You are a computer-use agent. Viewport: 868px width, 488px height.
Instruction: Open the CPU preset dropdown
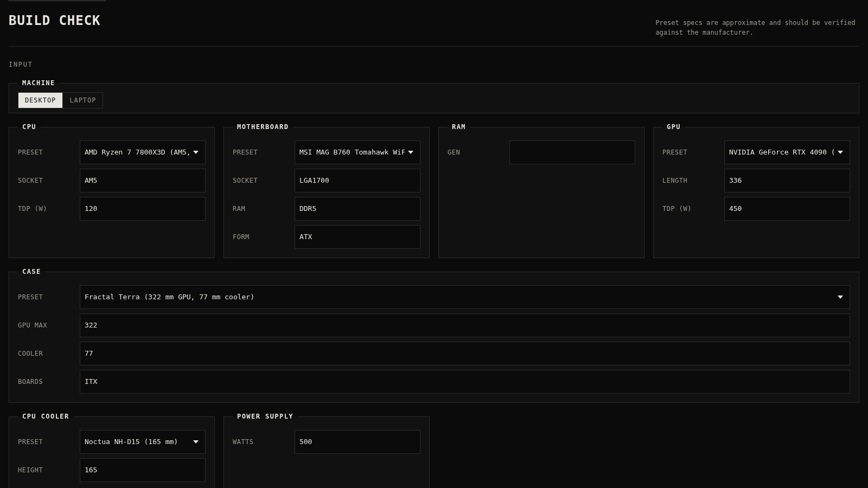pos(143,152)
